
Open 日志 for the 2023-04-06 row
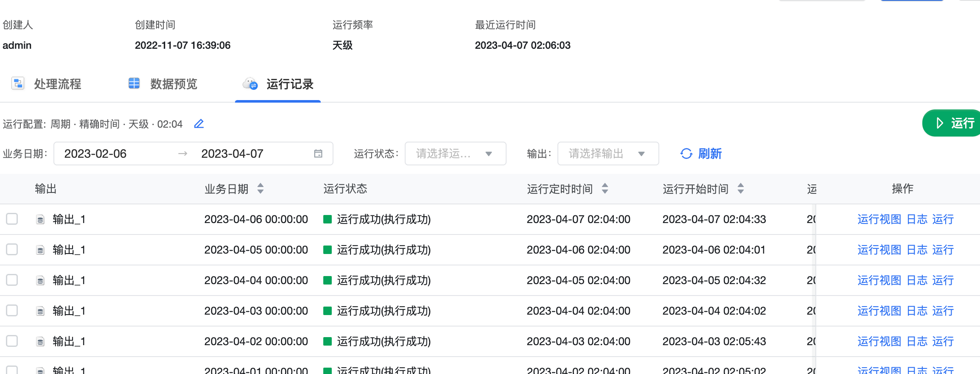917,219
